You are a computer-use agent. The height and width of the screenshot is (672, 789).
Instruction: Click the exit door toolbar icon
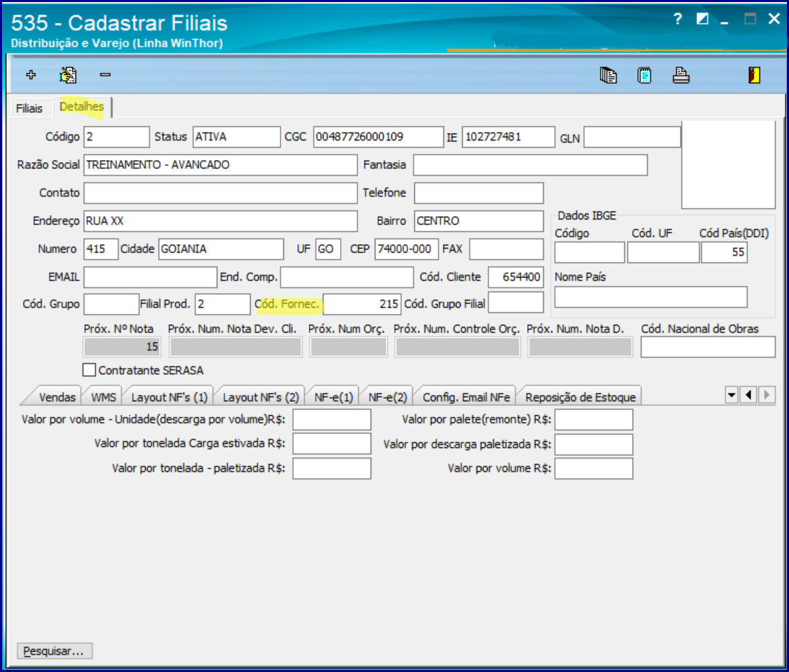click(754, 75)
